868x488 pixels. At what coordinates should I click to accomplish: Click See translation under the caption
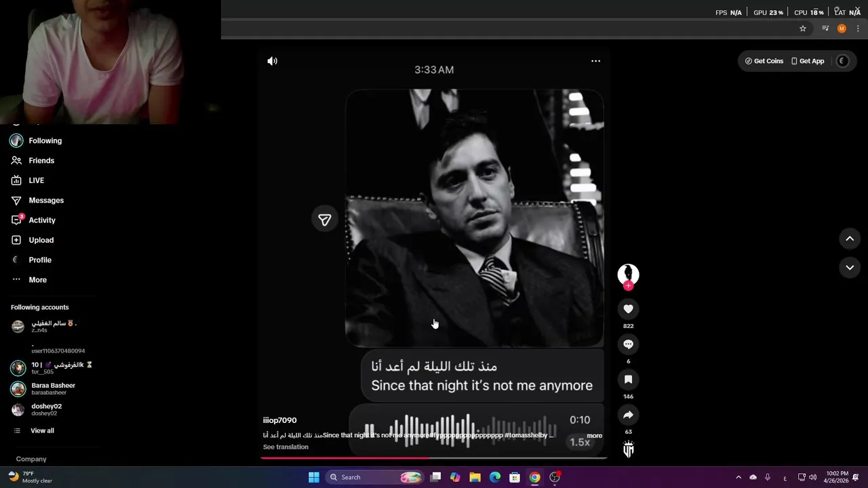(x=285, y=447)
